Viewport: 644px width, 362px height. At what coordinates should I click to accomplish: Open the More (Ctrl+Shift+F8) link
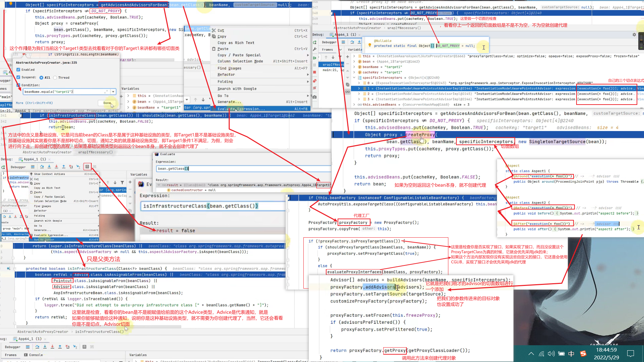coord(34,103)
